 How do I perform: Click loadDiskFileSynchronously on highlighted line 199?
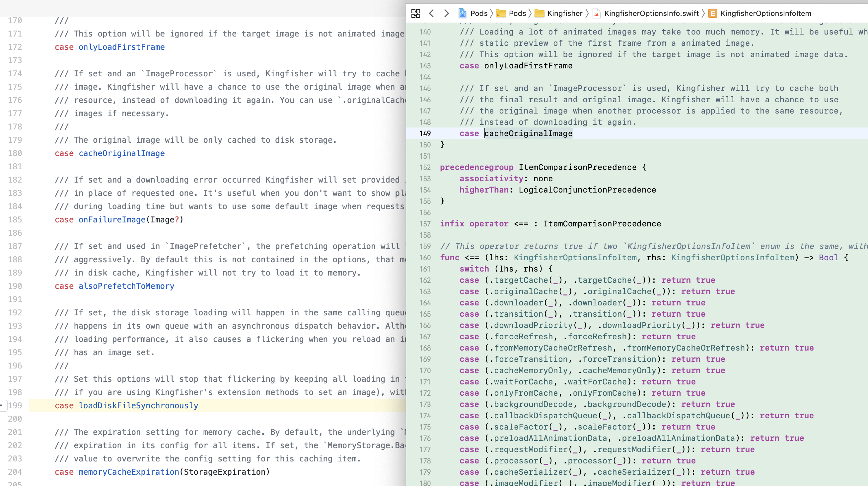point(138,405)
